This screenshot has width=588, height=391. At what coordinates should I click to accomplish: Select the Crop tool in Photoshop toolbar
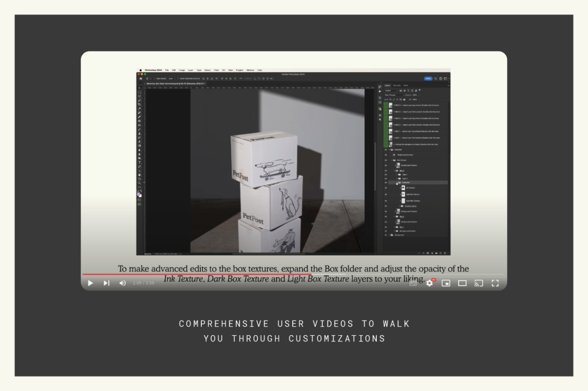tap(139, 104)
